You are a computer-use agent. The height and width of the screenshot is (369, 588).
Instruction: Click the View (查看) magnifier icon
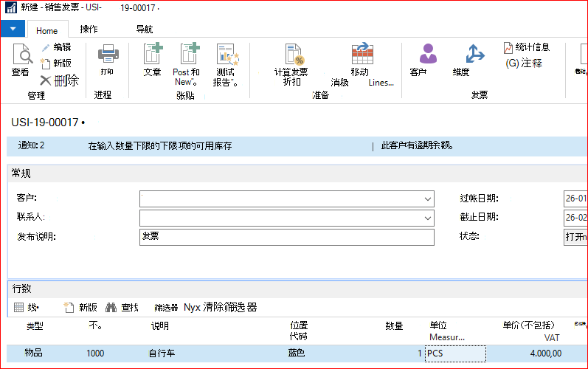22,55
